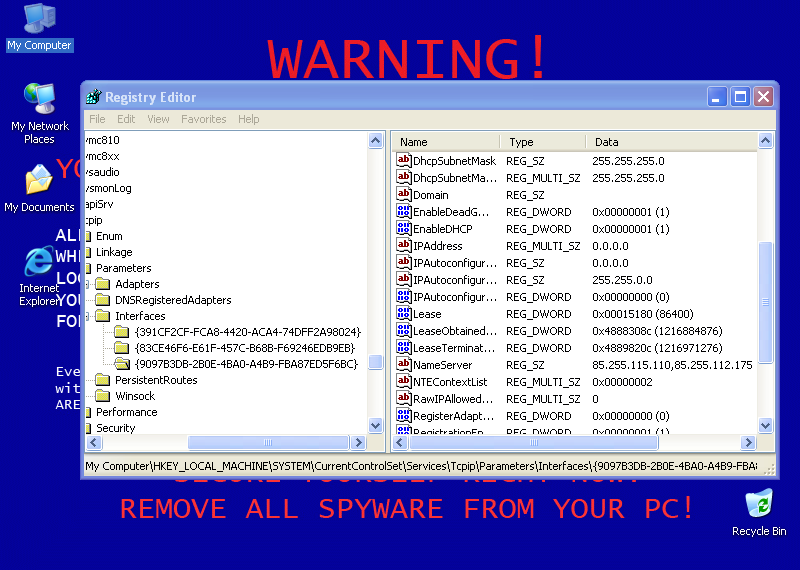Viewport: 800px width, 570px height.
Task: Click the Adapters folder icon
Action: tap(103, 284)
